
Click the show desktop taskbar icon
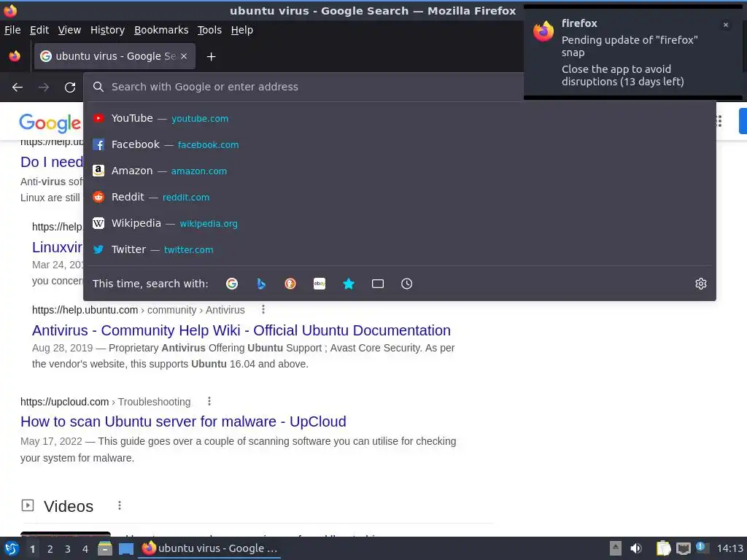pyautogui.click(x=125, y=548)
